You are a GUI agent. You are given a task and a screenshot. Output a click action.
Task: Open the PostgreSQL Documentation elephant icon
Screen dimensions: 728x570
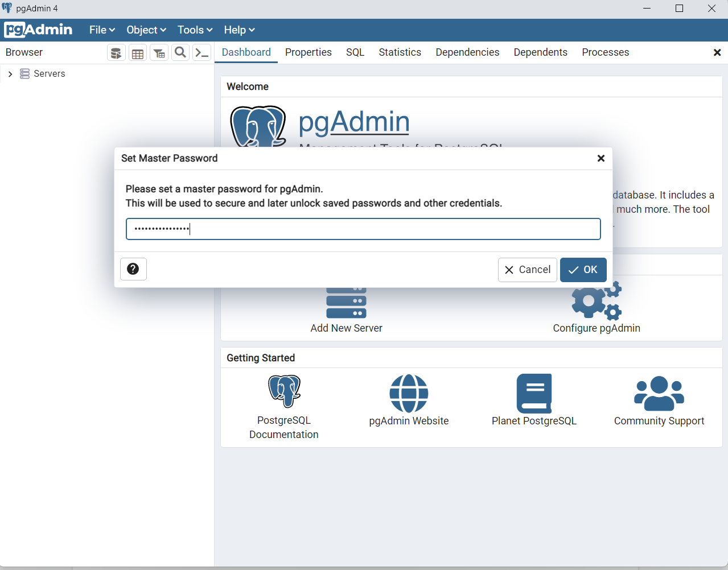point(284,391)
